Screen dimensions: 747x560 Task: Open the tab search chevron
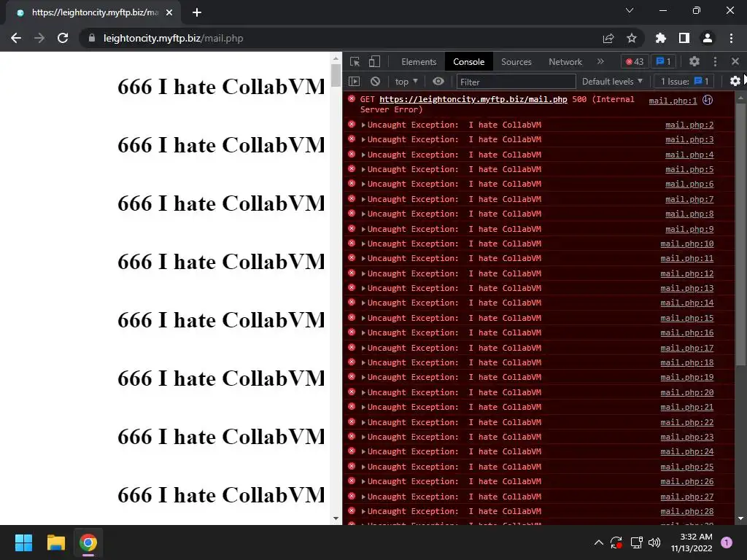tap(630, 10)
